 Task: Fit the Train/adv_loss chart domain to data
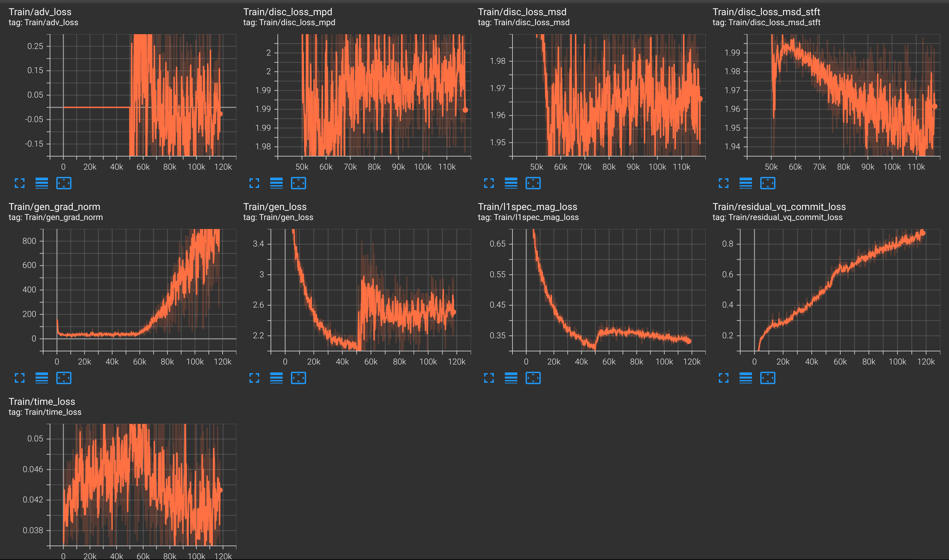pyautogui.click(x=65, y=183)
